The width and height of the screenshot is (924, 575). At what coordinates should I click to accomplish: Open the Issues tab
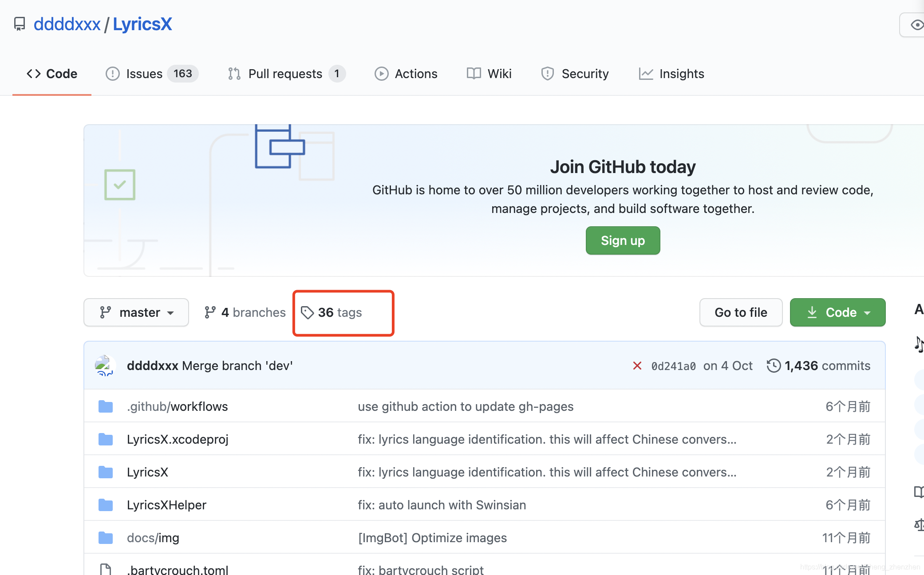pyautogui.click(x=151, y=74)
